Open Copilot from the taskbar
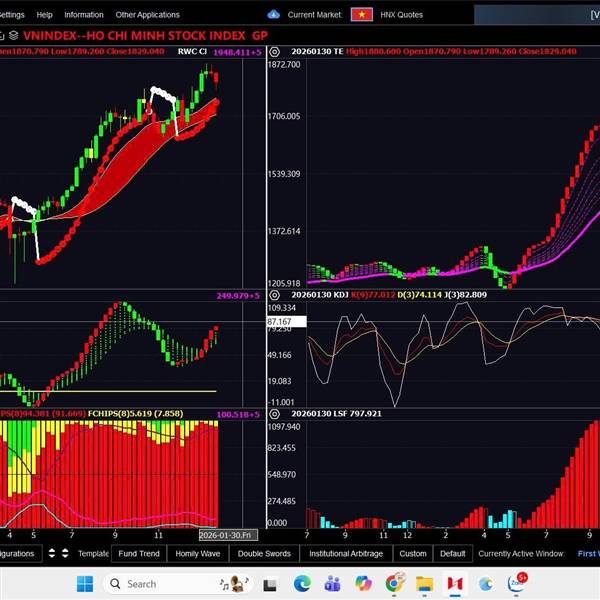Image resolution: width=600 pixels, height=600 pixels. [x=363, y=583]
